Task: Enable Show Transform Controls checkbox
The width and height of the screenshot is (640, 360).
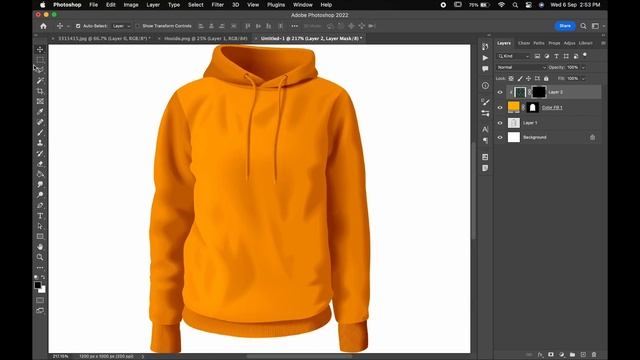Action: (x=138, y=26)
